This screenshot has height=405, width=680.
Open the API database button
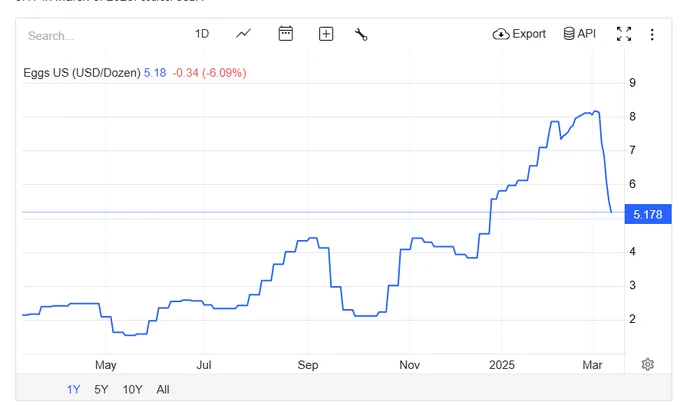579,34
